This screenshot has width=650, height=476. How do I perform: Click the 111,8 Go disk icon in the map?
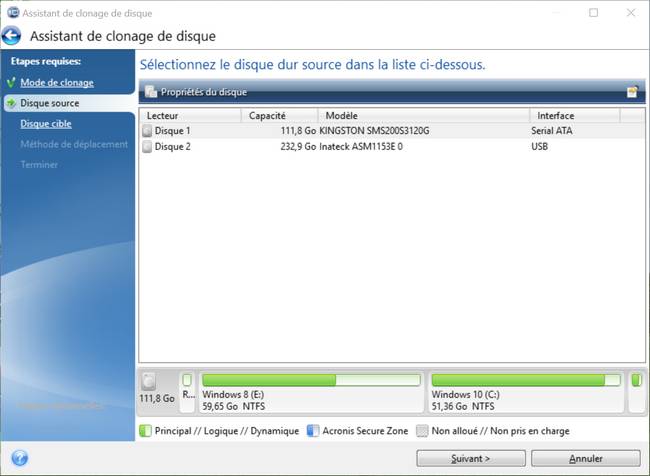(x=148, y=381)
